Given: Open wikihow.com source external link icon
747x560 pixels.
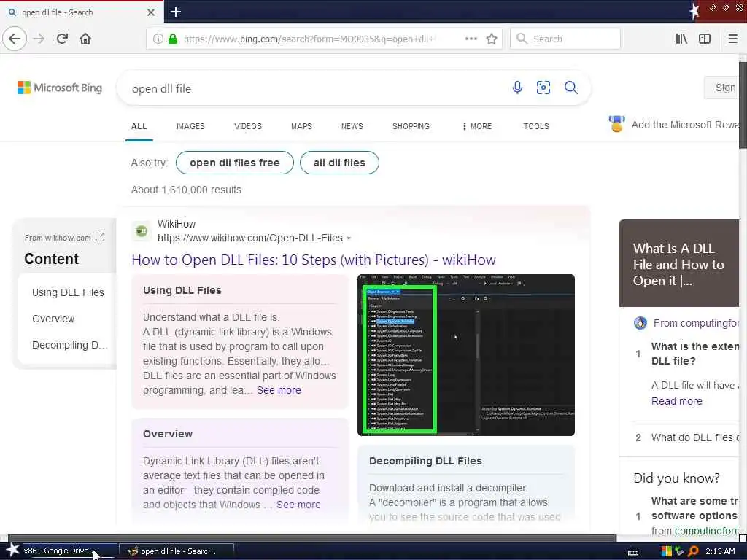Looking at the screenshot, I should coord(100,237).
